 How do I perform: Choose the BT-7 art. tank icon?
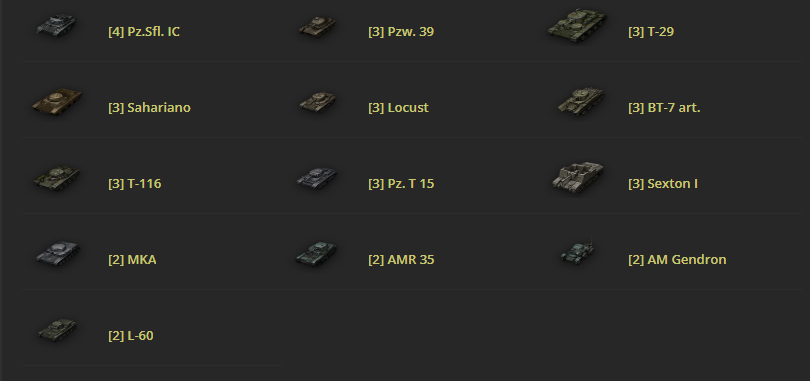tap(581, 101)
